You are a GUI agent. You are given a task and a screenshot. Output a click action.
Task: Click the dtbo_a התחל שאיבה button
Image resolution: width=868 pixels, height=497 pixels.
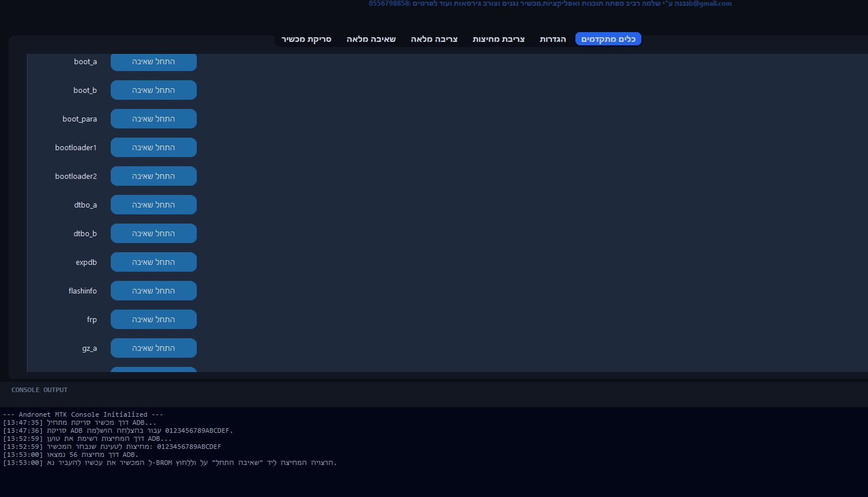point(153,205)
